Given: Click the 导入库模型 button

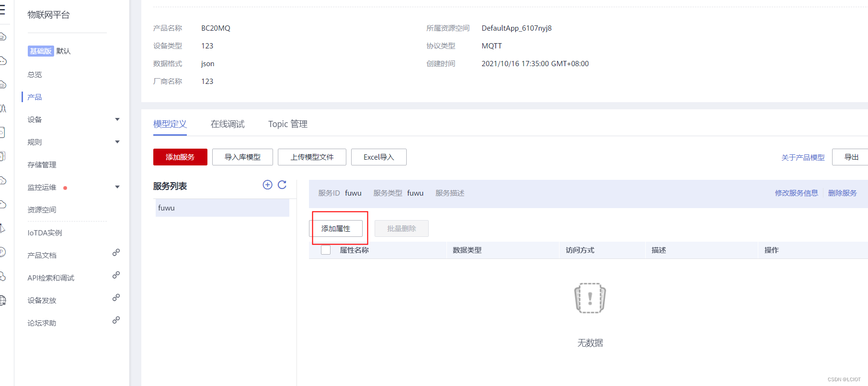Looking at the screenshot, I should point(242,157).
